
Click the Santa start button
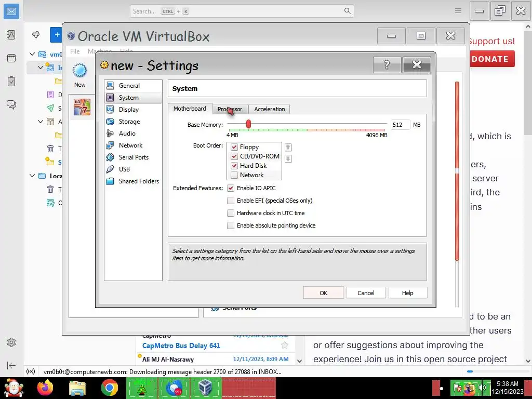pos(14,388)
